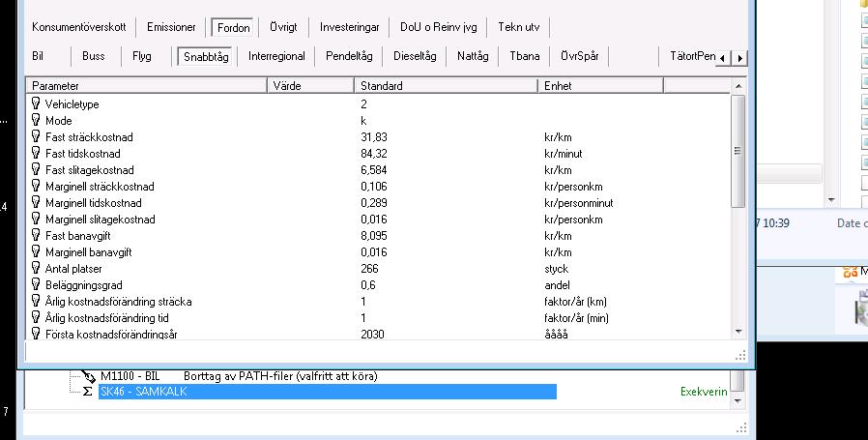Open the Konsumentöverskott tab

79,27
